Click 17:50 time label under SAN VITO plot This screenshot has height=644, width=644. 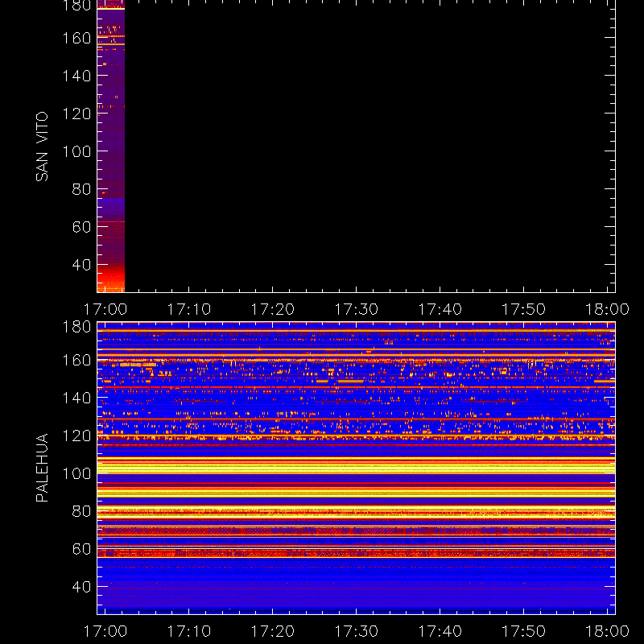524,309
